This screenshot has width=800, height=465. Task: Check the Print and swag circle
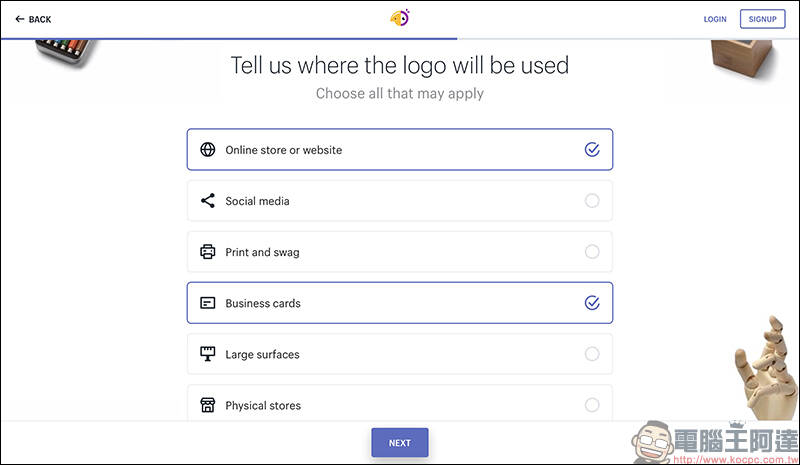point(592,252)
